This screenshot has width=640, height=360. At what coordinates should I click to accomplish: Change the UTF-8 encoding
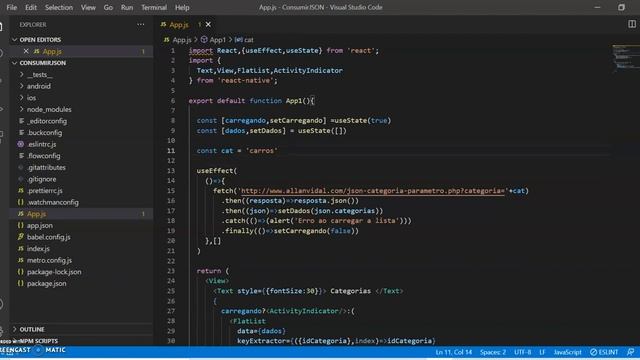(x=522, y=352)
